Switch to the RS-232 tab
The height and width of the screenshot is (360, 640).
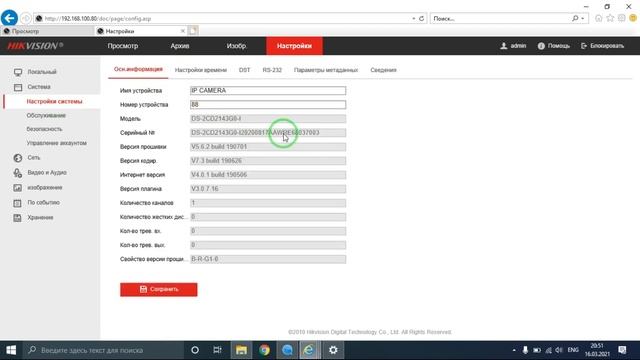[272, 70]
